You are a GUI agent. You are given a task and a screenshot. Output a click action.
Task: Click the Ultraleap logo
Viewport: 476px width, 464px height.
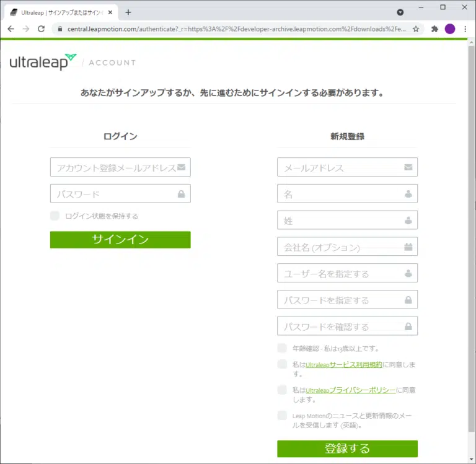(43, 62)
